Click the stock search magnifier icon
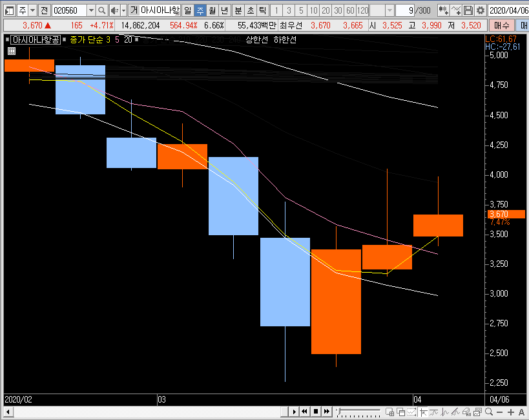 [101, 11]
